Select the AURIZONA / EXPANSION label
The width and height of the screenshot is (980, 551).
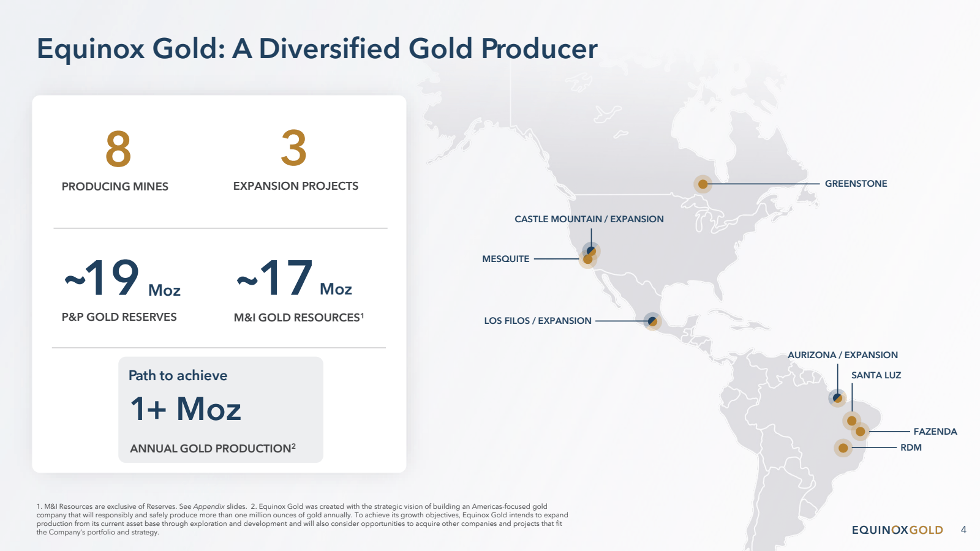click(843, 355)
